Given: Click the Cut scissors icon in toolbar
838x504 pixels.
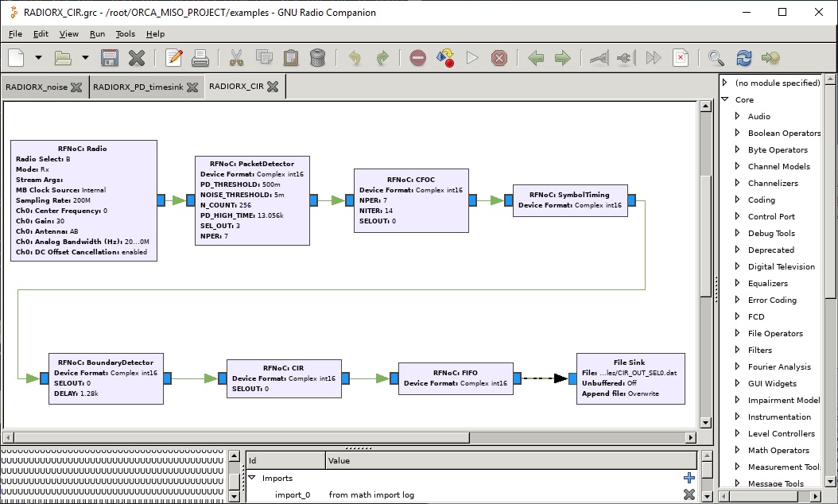Looking at the screenshot, I should pyautogui.click(x=236, y=58).
